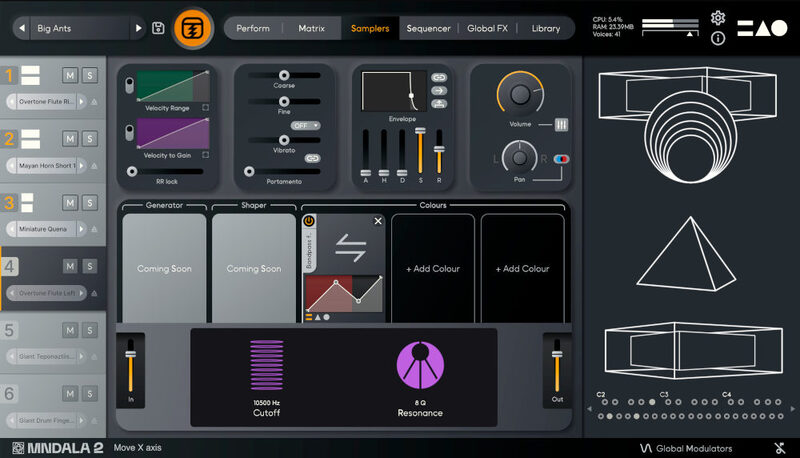This screenshot has width=800, height=458.
Task: Shift keyboard range left arrow
Action: click(x=590, y=409)
